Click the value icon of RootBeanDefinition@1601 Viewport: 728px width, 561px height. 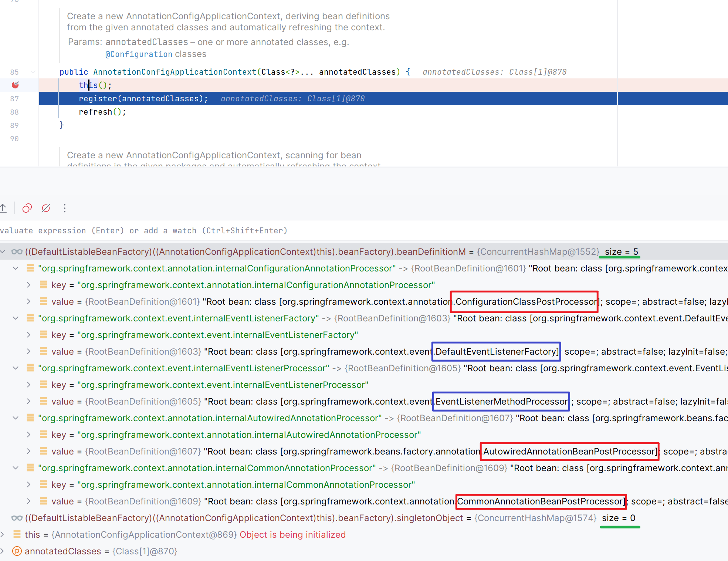[x=44, y=301]
